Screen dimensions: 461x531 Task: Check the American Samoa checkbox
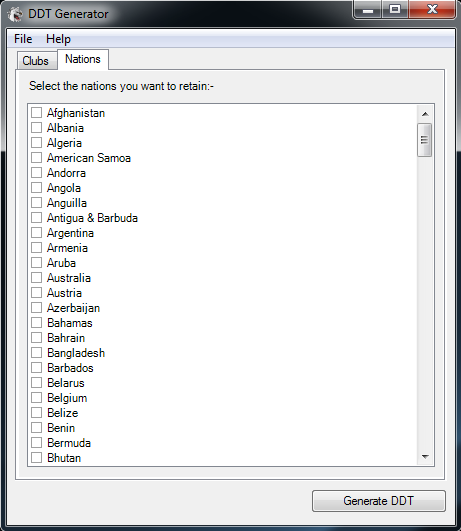(36, 157)
